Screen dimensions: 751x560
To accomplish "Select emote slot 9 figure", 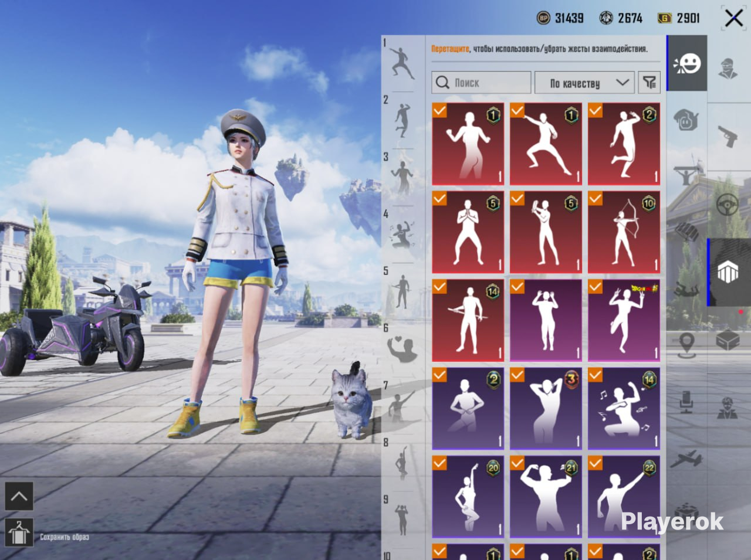I will point(402,520).
